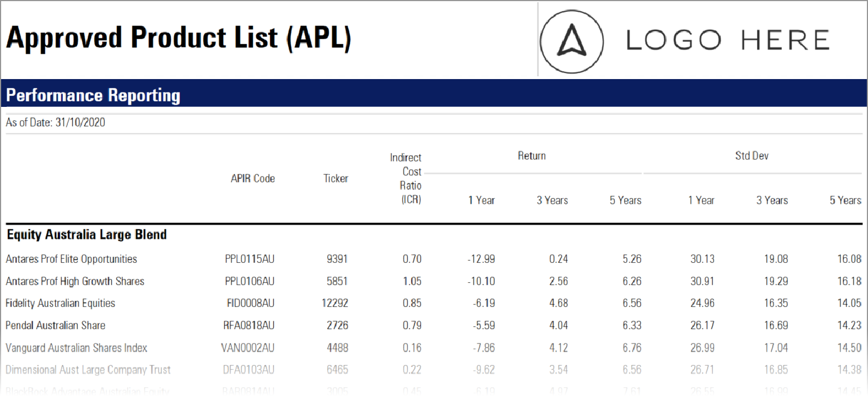Click Std Dev 1 Year value 30.91
This screenshot has height=412, width=868.
703,281
